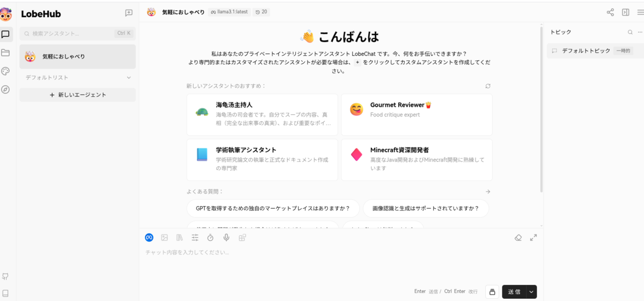Create new assistant via plus chat icon
This screenshot has width=644, height=301.
129,13
